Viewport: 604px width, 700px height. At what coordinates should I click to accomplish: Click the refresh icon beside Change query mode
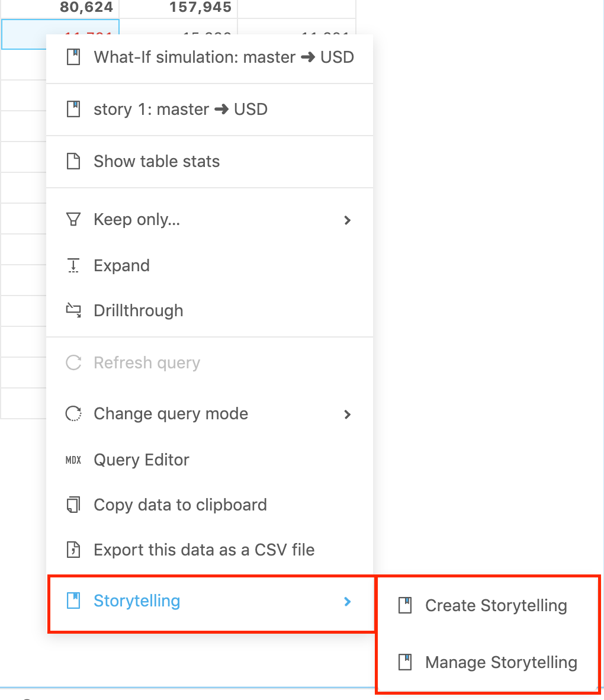click(73, 414)
